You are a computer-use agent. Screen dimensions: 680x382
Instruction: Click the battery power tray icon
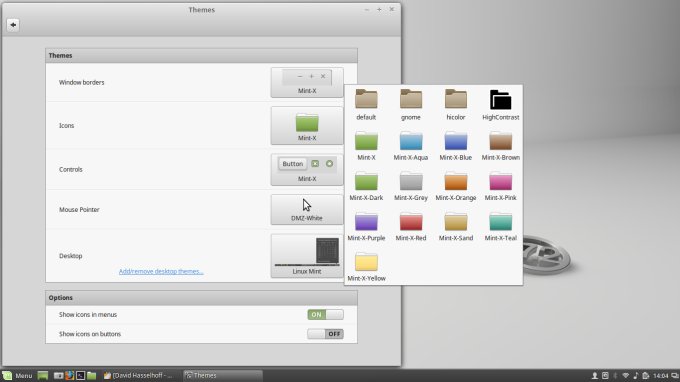[645, 375]
